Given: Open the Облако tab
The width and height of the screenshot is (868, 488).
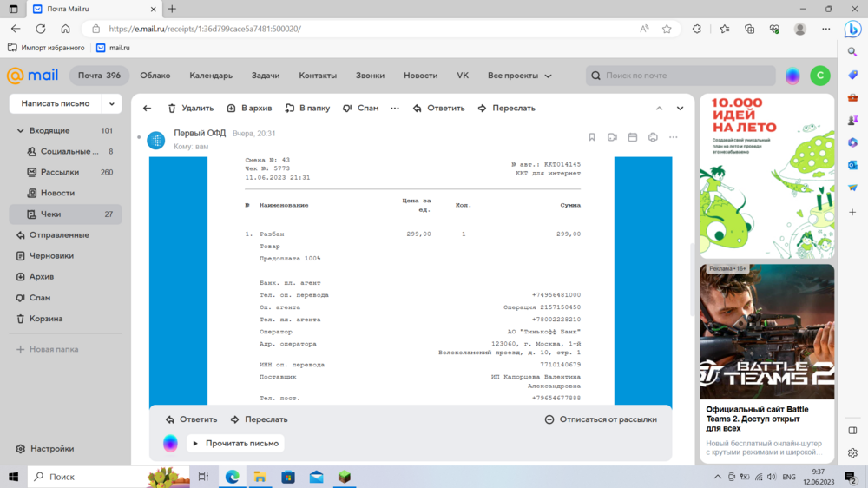Looking at the screenshot, I should (155, 76).
